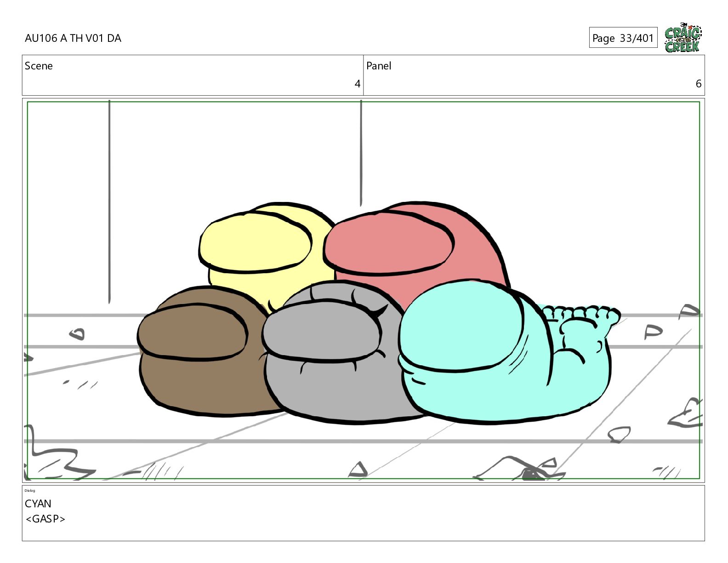Select the 'Page 33/401' box

point(623,38)
